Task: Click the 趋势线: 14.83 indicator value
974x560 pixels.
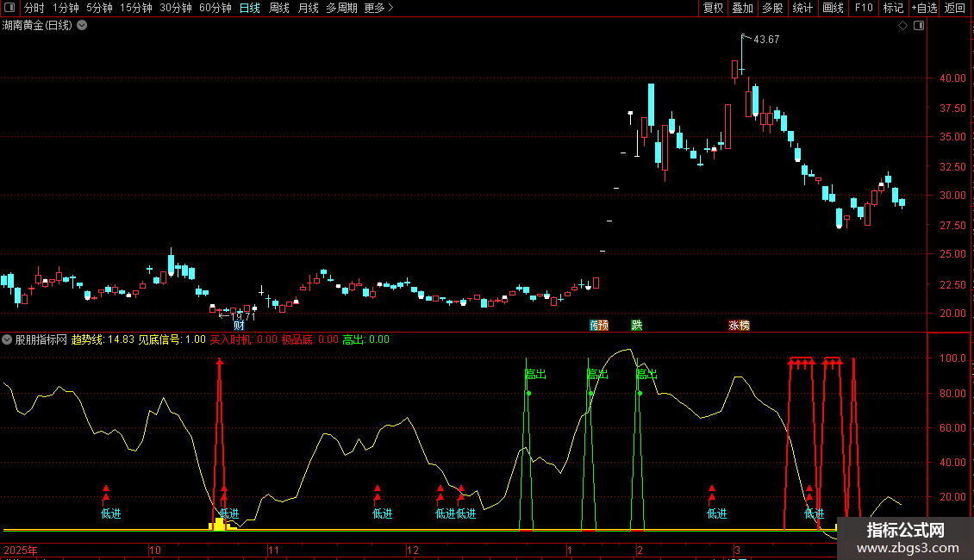Action: (103, 339)
